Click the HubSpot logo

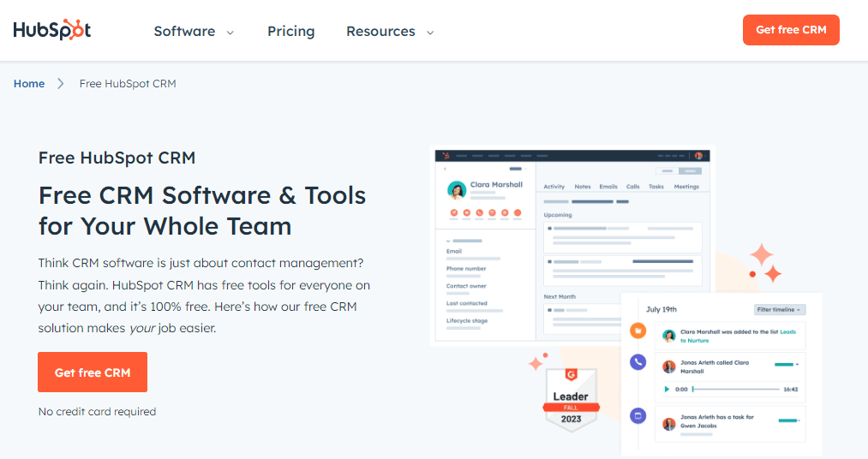coord(52,30)
